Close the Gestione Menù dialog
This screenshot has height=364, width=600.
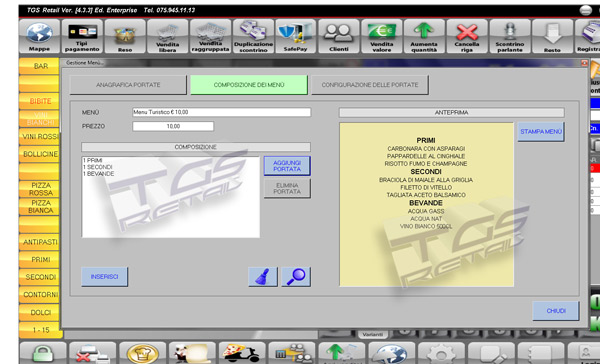584,63
